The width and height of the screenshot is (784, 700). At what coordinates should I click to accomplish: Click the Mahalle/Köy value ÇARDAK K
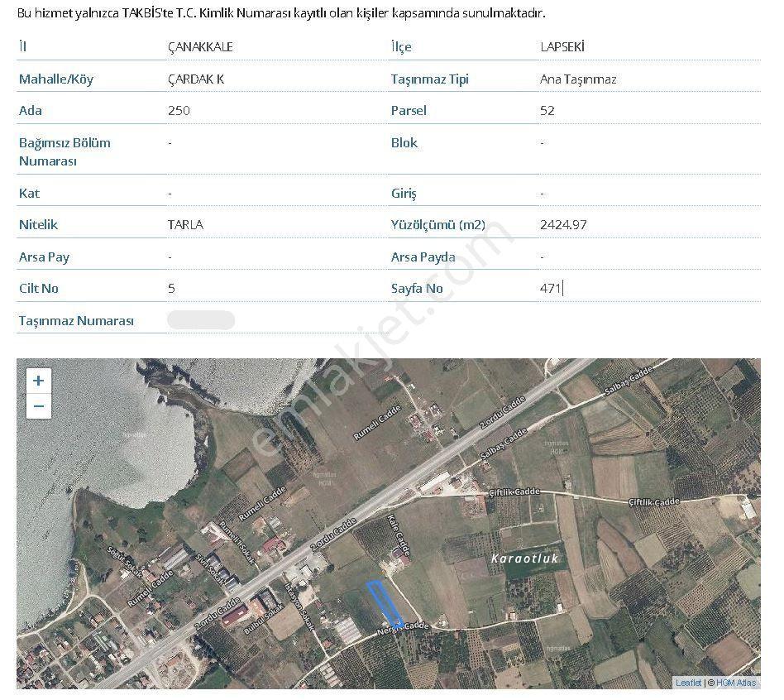[x=196, y=79]
